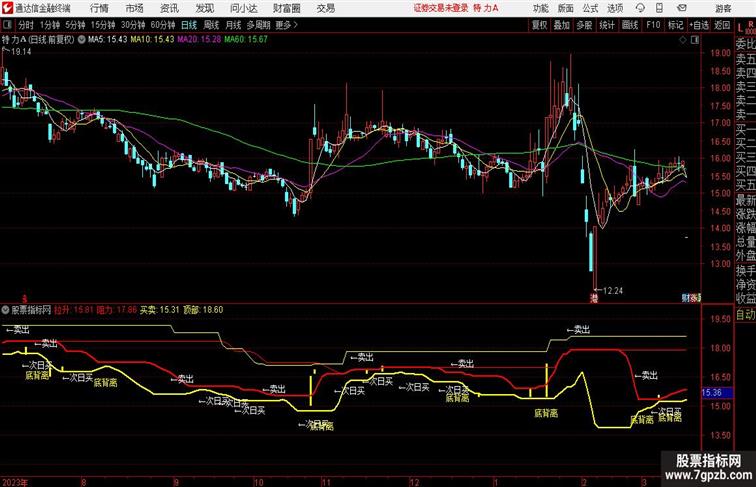Viewport: 756px width, 487px height.
Task: Click the 叠加 overlay button
Action: click(562, 25)
